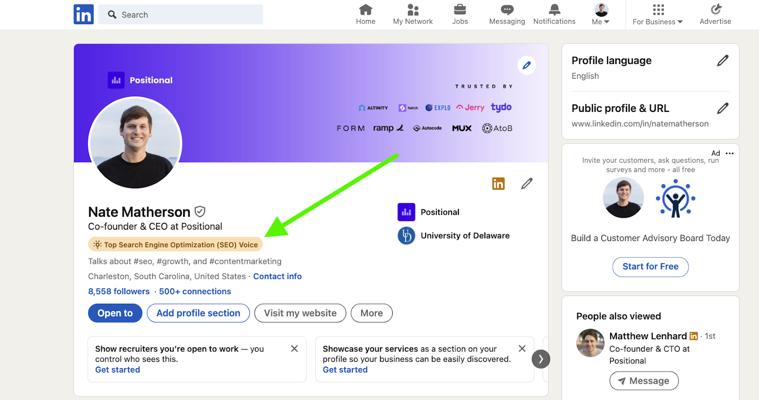Expand the Me account dropdown
Image resolution: width=759 pixels, height=400 pixels.
coord(601,15)
